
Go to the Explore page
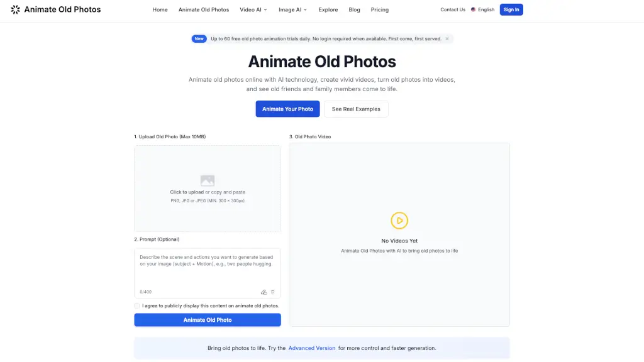point(328,9)
